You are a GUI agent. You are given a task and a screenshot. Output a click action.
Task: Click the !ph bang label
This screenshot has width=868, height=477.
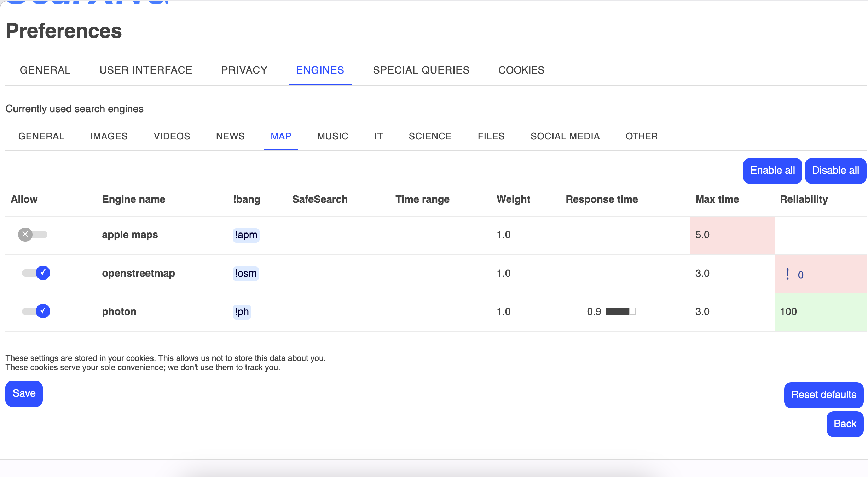242,312
